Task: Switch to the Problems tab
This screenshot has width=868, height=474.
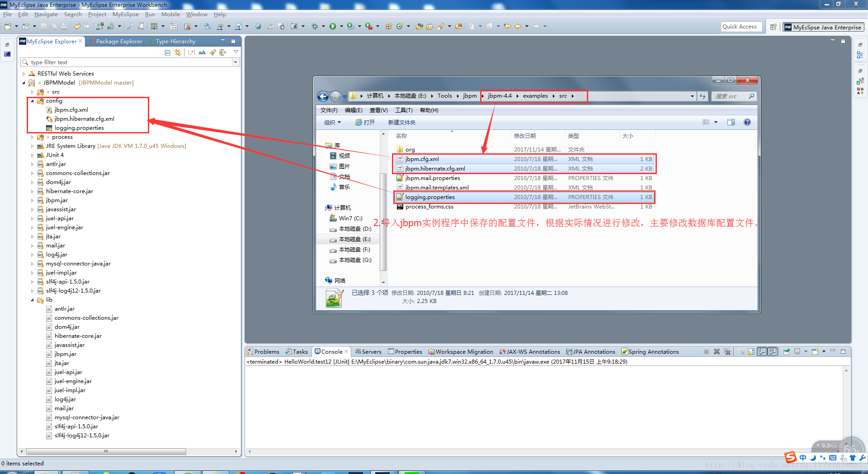Action: pos(263,352)
